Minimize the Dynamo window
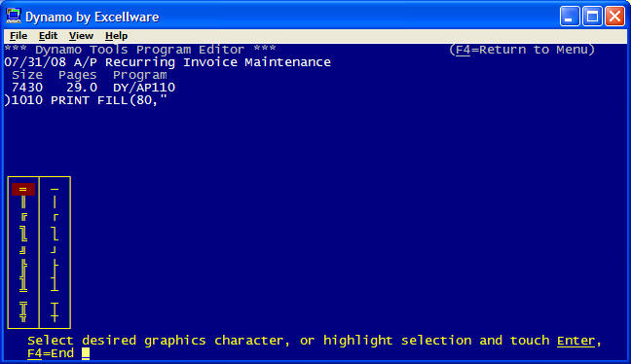The width and height of the screenshot is (631, 364). 570,17
